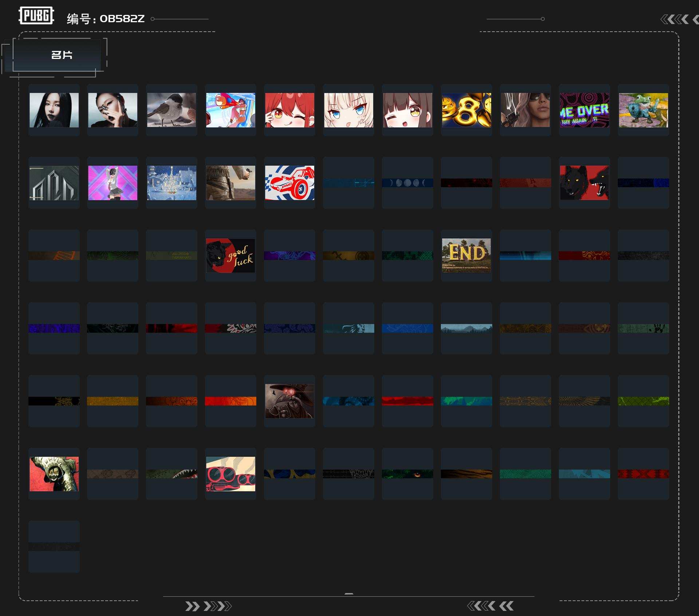Select the red-haired winking anime girl card
Screen dimensions: 699x616
289,110
